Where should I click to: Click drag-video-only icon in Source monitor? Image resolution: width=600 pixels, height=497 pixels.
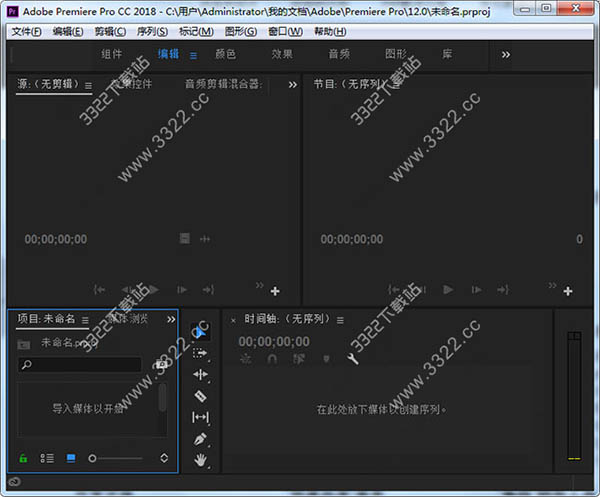[185, 239]
